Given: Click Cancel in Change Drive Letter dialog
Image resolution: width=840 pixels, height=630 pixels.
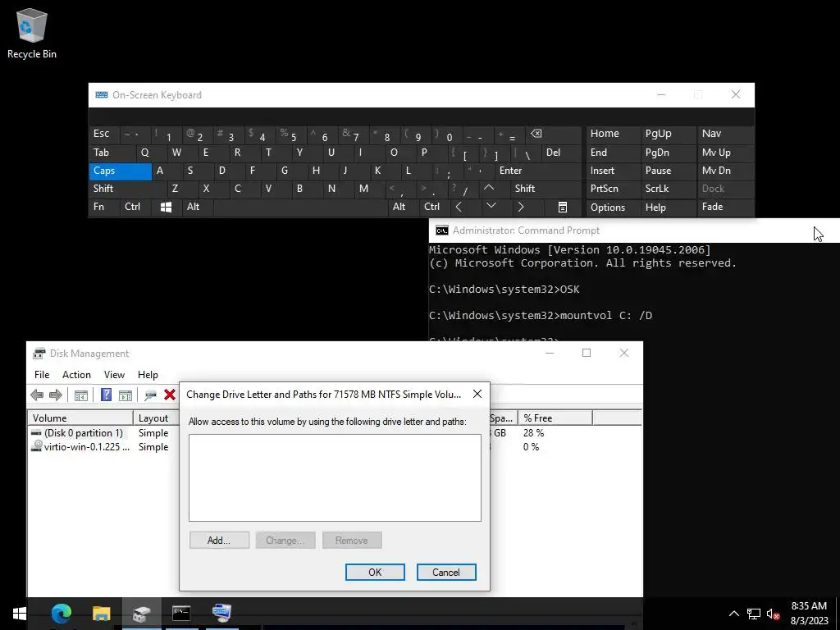Looking at the screenshot, I should pyautogui.click(x=446, y=572).
